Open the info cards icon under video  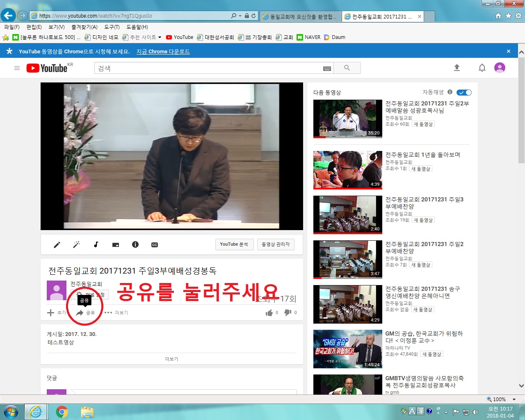[135, 244]
